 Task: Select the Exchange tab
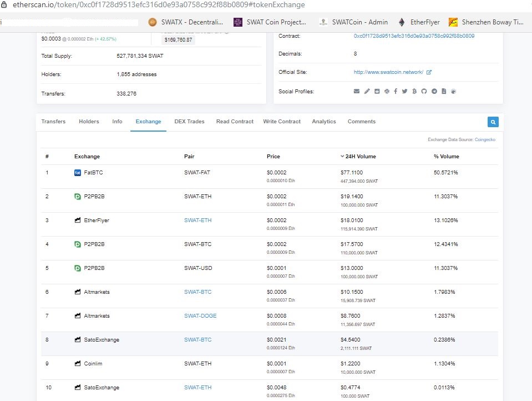coord(148,121)
